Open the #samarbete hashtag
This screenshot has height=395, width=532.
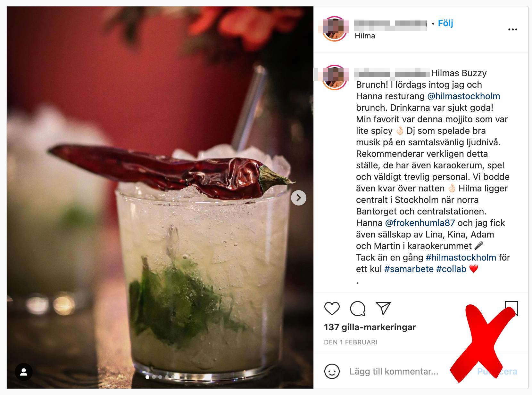coord(409,269)
